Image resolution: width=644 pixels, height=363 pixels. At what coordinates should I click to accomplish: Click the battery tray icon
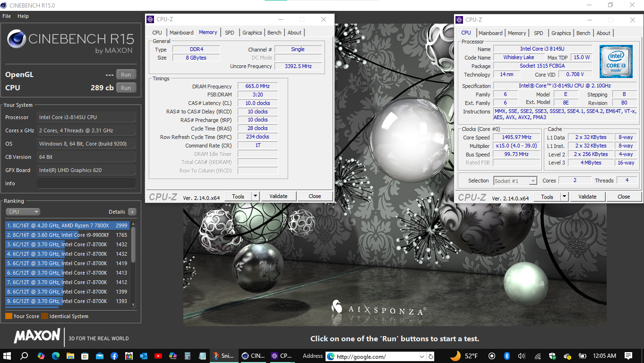(x=582, y=356)
